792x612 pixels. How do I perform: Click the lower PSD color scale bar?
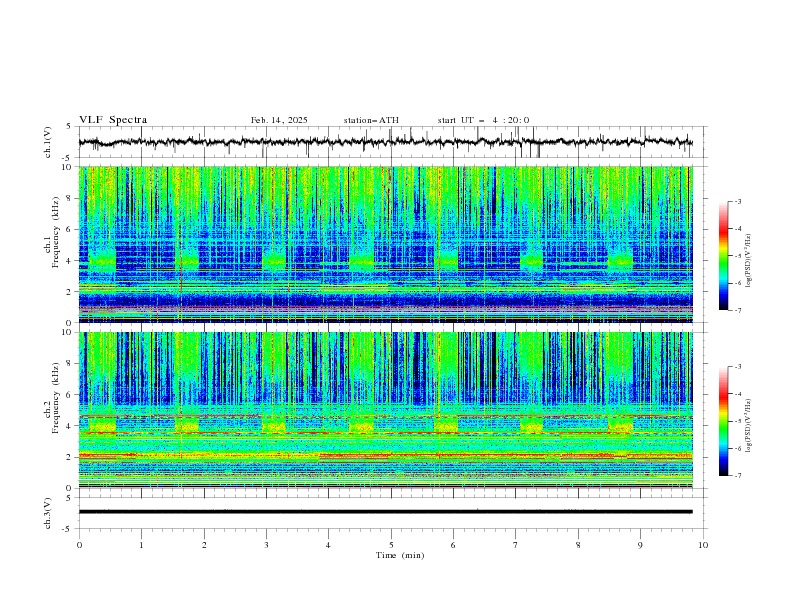723,421
